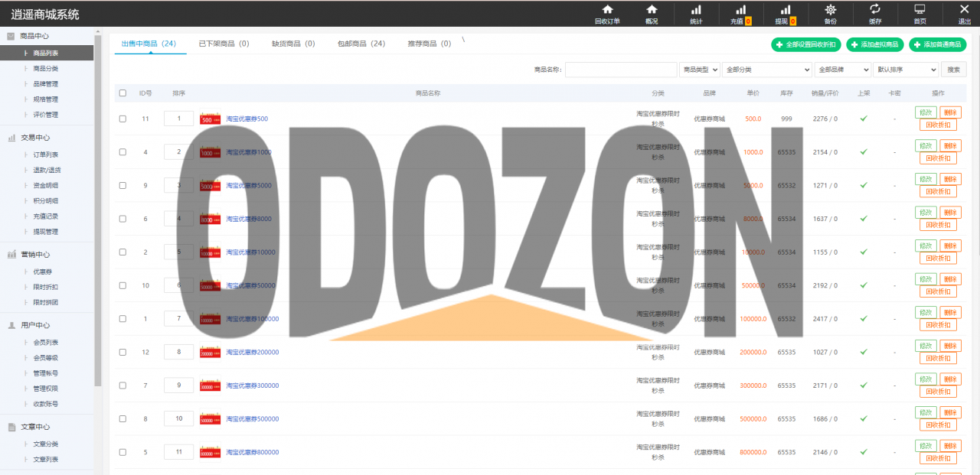Switch to the 缺货商品 (0) tab

[293, 44]
